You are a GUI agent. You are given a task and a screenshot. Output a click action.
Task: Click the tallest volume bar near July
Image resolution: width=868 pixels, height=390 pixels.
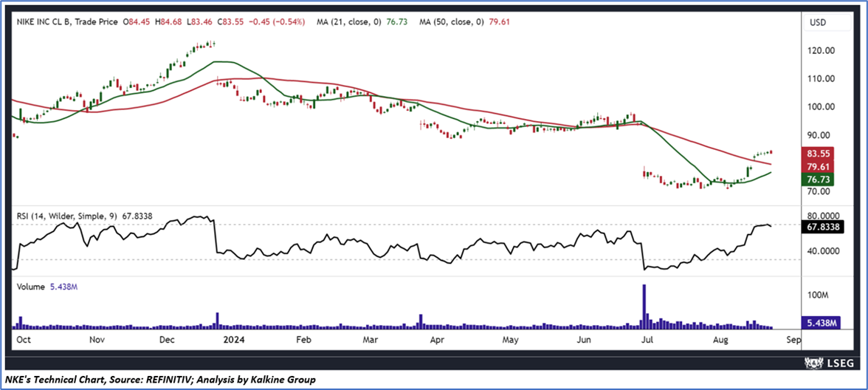coord(644,307)
